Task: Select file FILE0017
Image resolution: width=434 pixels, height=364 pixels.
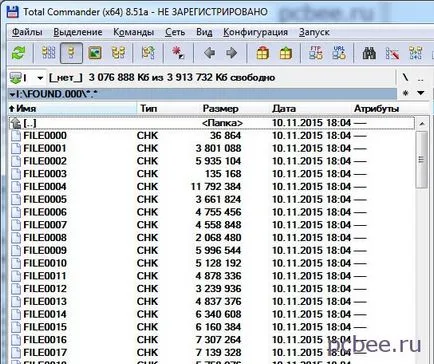Action: pyautogui.click(x=212, y=352)
